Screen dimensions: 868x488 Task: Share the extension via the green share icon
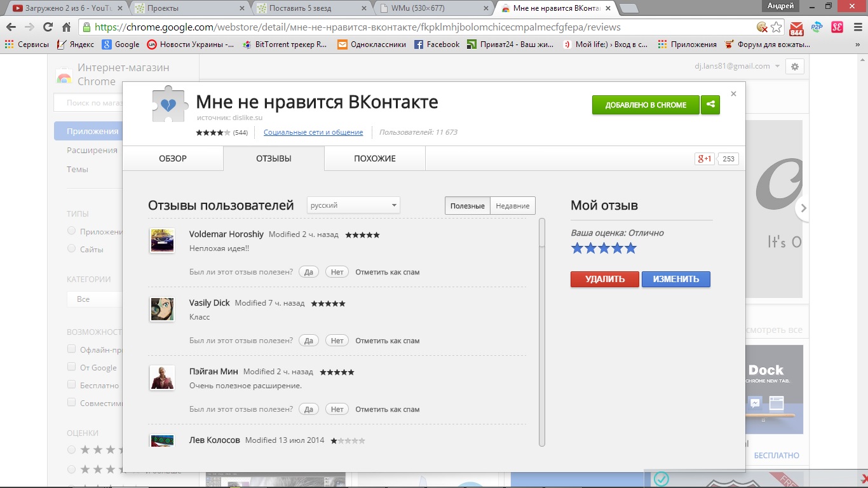[x=710, y=105]
